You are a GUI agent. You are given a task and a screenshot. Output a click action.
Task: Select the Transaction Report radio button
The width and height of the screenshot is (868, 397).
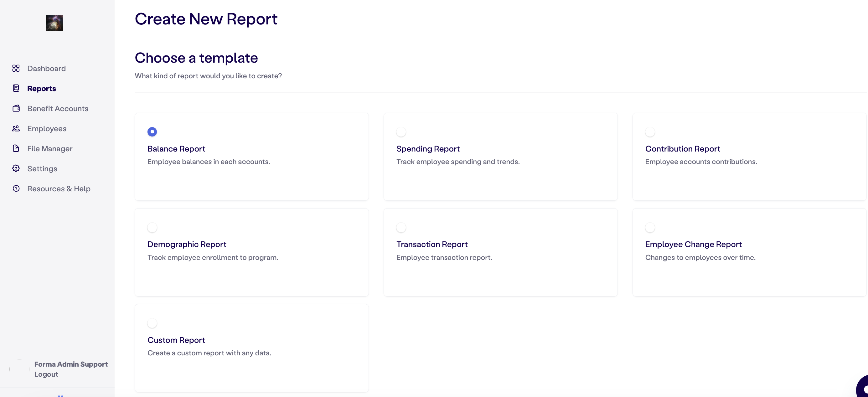coord(401,228)
